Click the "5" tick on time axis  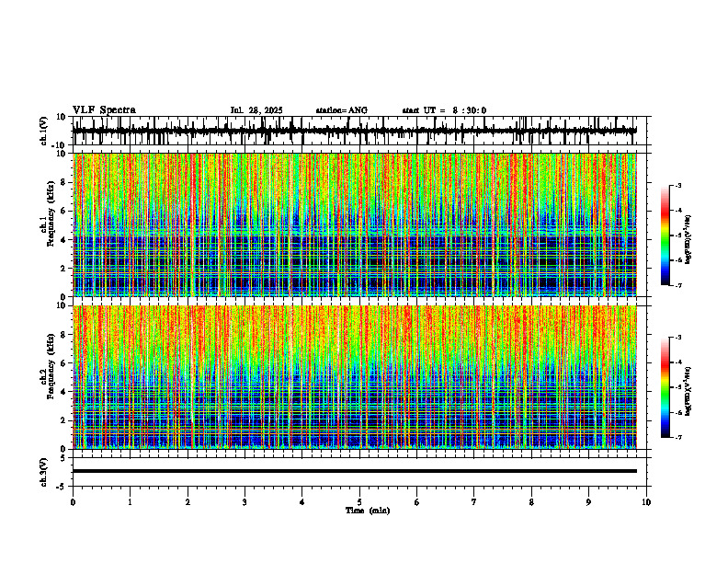pos(359,502)
